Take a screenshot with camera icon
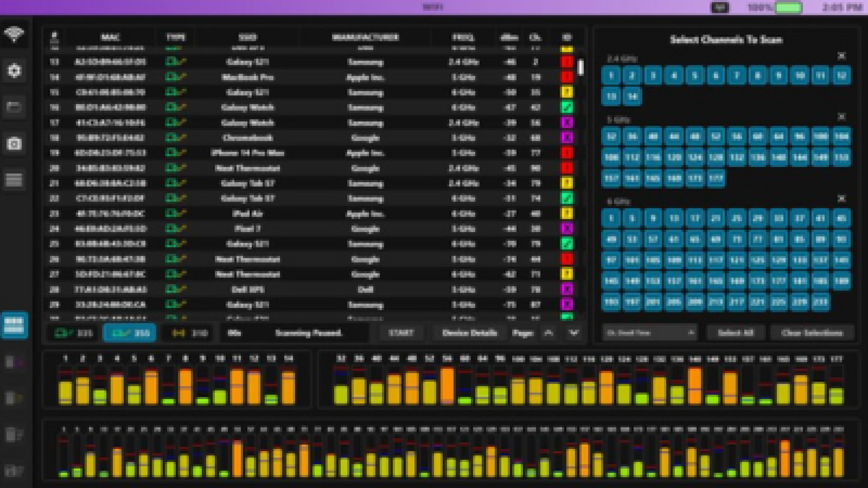Image resolution: width=868 pixels, height=488 pixels. (14, 144)
